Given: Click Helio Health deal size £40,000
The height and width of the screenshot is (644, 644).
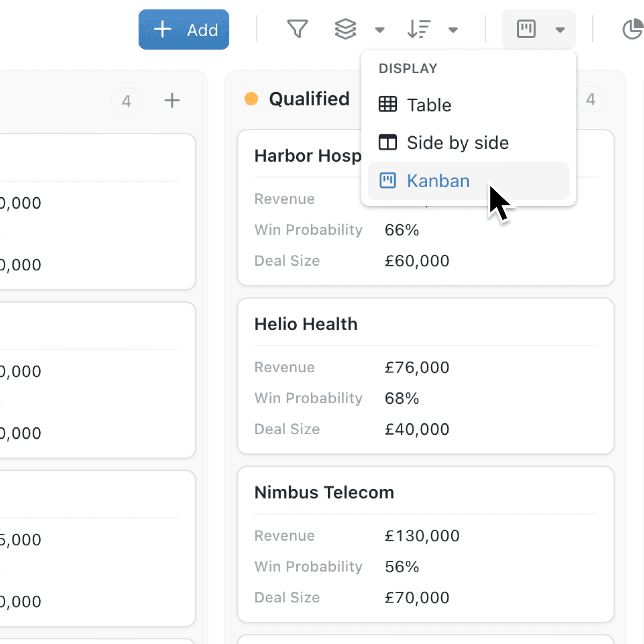Looking at the screenshot, I should click(x=417, y=429).
